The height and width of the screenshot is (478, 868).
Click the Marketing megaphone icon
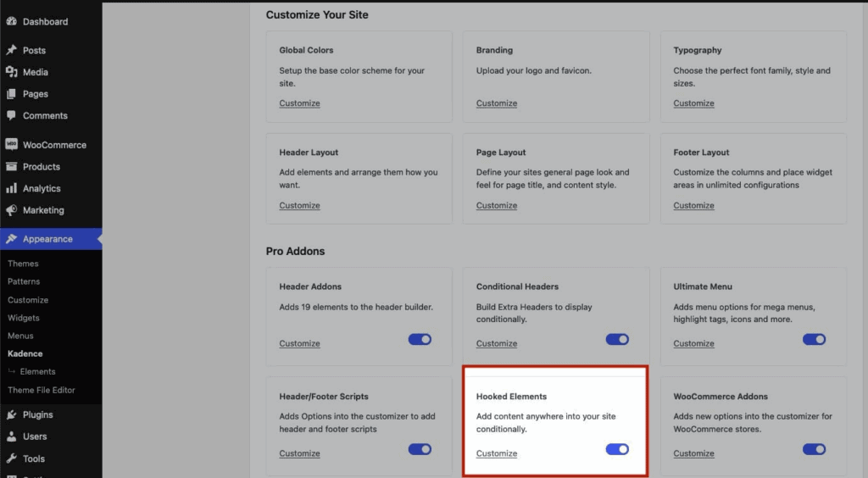(x=11, y=210)
